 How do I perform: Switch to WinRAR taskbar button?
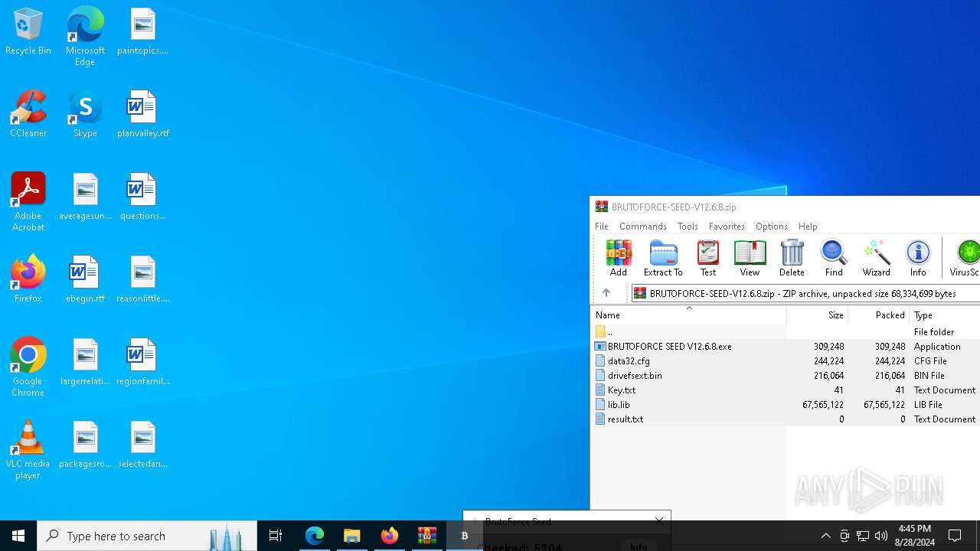tap(427, 536)
